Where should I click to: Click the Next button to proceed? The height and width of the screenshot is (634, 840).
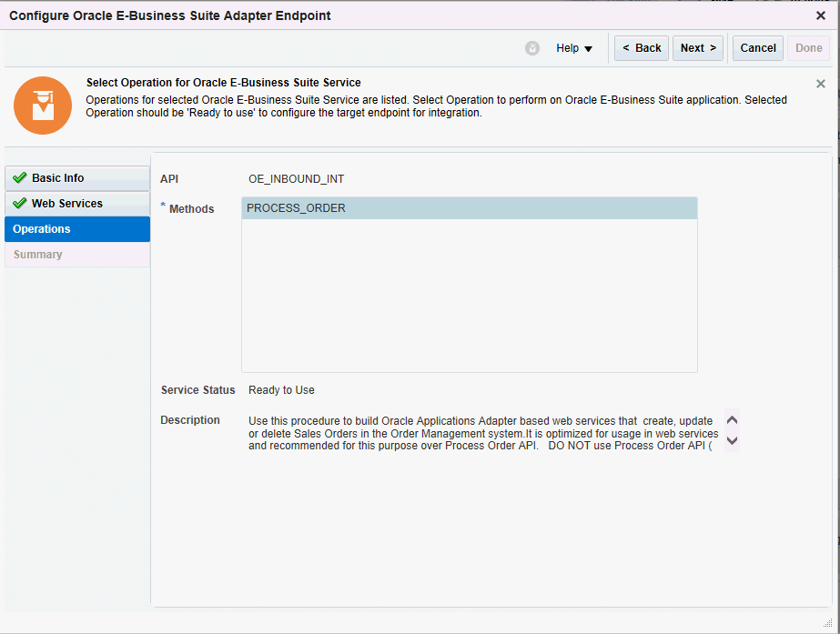point(697,48)
